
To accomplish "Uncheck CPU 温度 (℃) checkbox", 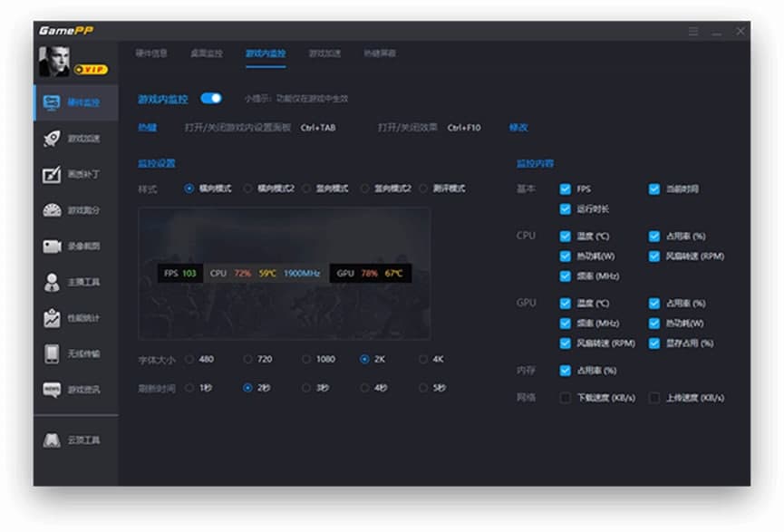I will coord(565,236).
